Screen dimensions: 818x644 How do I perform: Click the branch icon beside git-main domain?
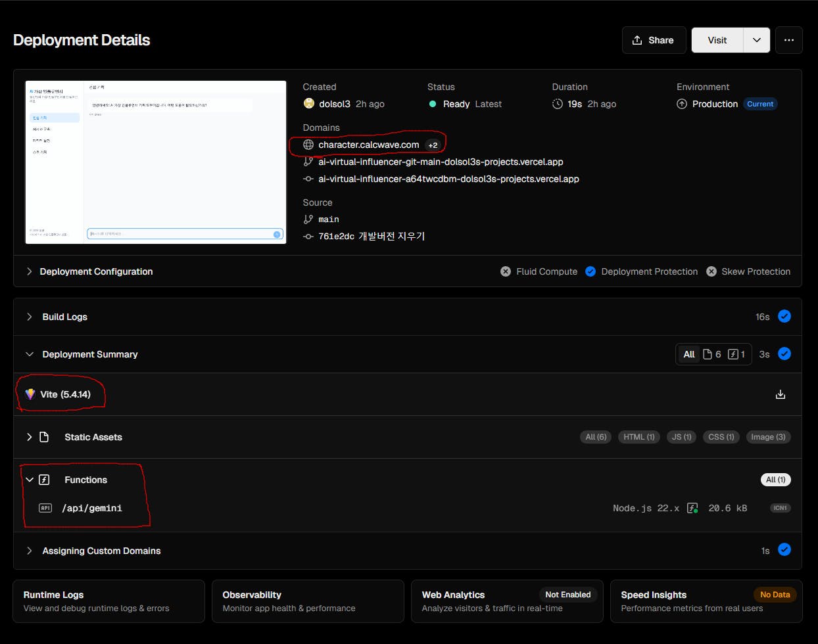click(308, 162)
